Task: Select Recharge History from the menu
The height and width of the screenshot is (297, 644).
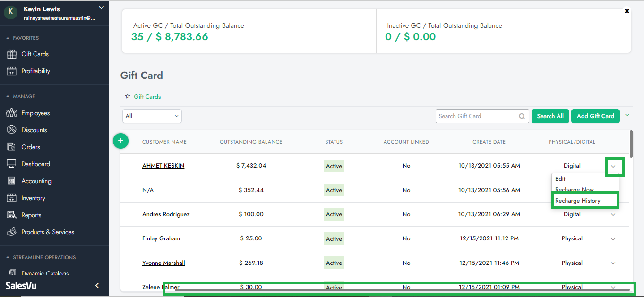Action: click(577, 201)
